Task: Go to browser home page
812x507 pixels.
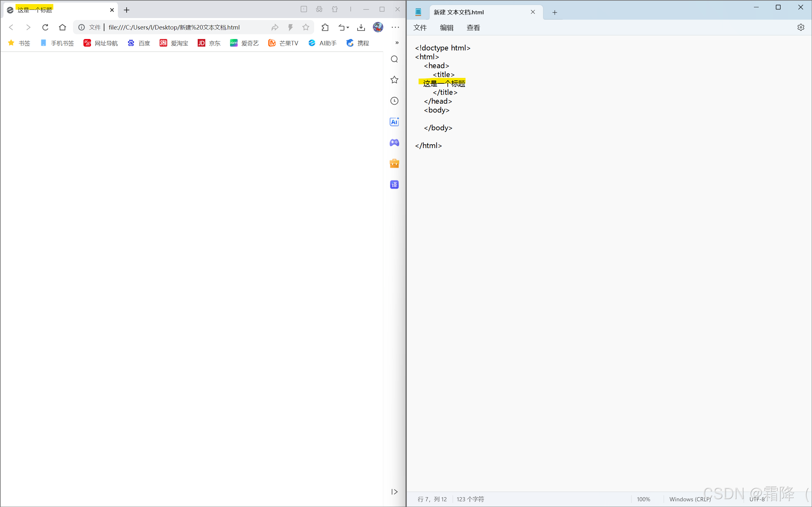Action: pyautogui.click(x=63, y=28)
